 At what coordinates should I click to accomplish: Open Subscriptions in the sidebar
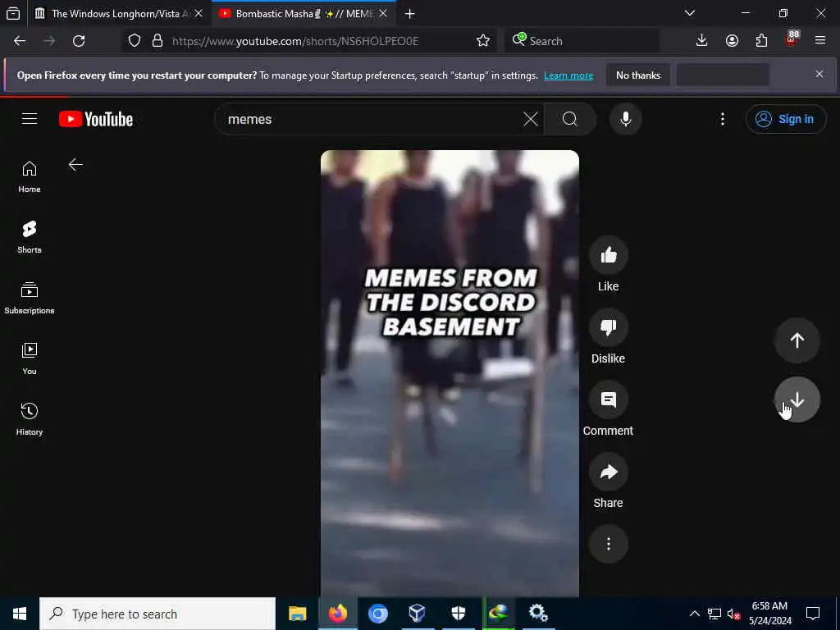tap(30, 298)
